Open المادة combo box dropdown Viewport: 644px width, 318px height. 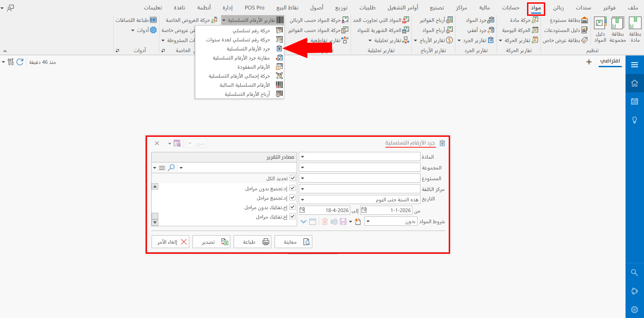[x=303, y=157]
